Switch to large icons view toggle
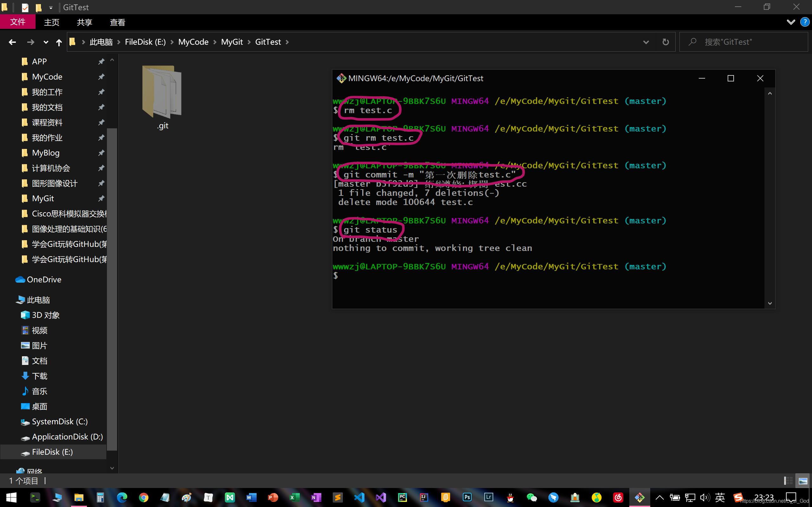812x507 pixels. click(803, 481)
